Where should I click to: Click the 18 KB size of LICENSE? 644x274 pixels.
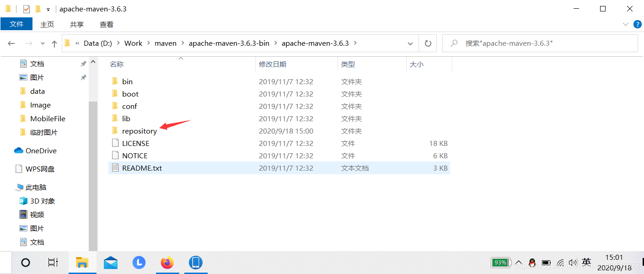438,143
